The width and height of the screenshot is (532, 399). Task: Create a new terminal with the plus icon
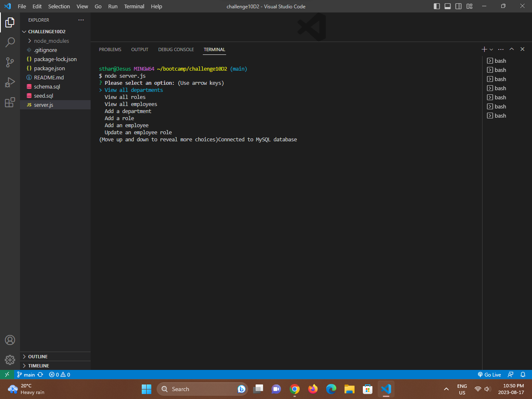(x=484, y=49)
